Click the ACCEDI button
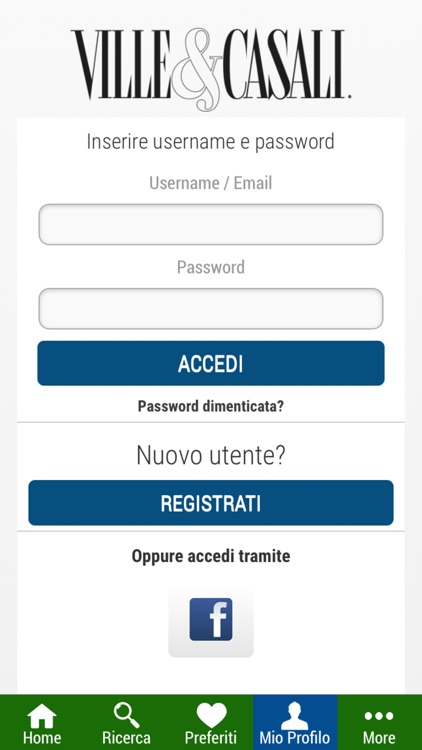The height and width of the screenshot is (750, 422). click(211, 363)
